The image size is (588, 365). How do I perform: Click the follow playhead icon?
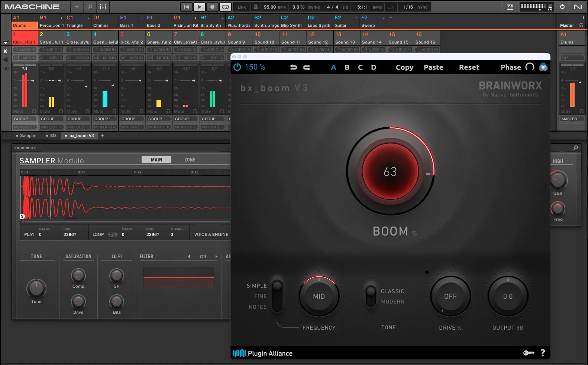(391, 7)
